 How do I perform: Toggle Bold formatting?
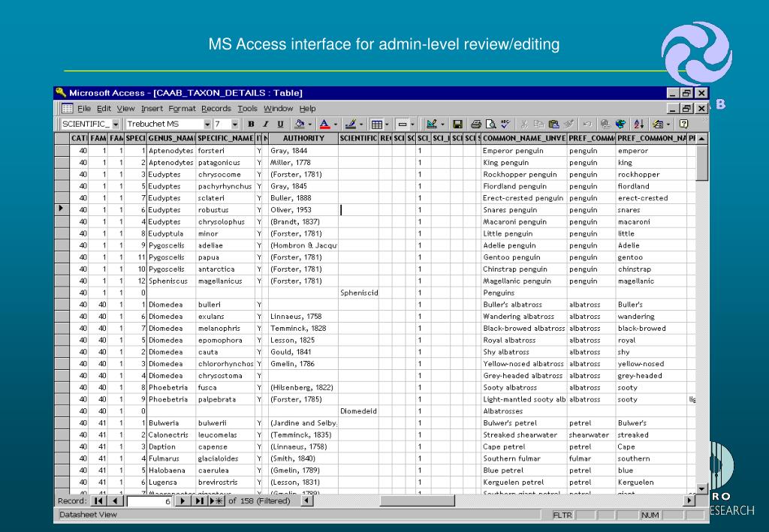point(251,124)
